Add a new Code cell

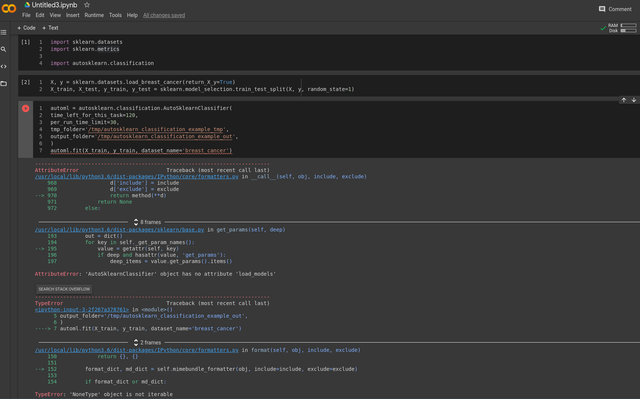pyautogui.click(x=27, y=28)
